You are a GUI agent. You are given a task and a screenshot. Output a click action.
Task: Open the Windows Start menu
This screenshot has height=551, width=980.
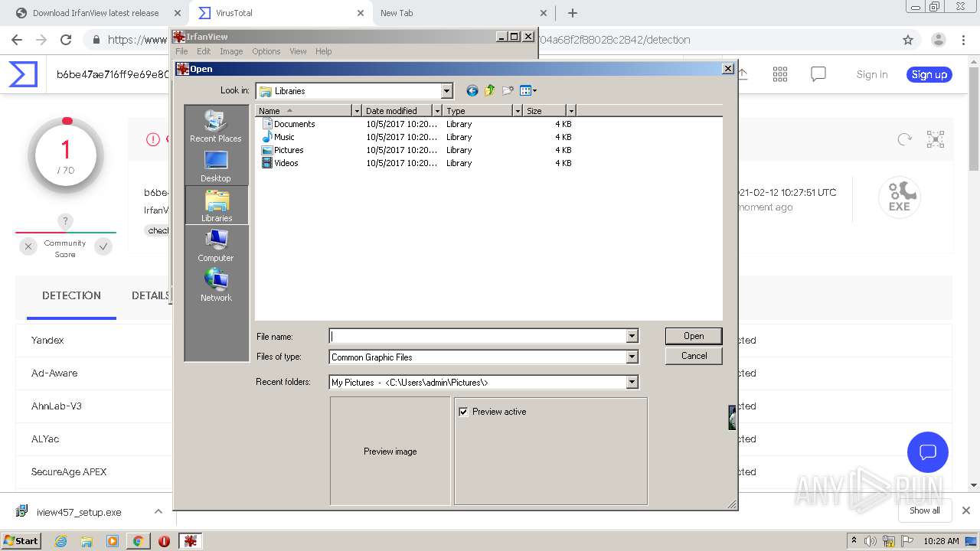[21, 540]
